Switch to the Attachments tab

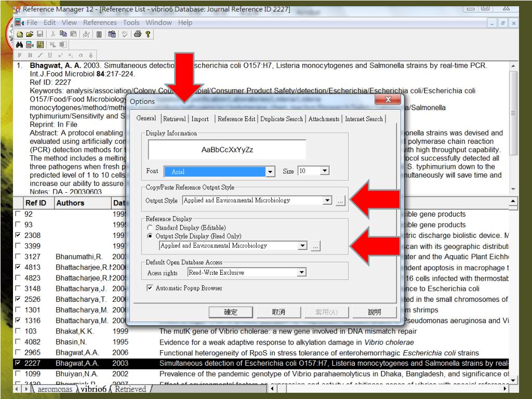click(324, 119)
